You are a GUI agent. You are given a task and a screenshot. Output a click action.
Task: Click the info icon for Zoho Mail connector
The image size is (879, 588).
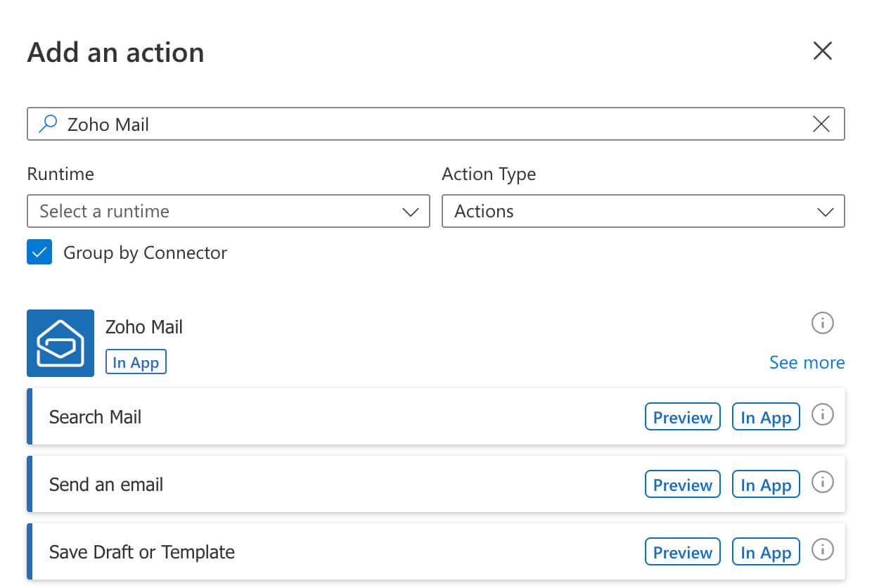(822, 323)
